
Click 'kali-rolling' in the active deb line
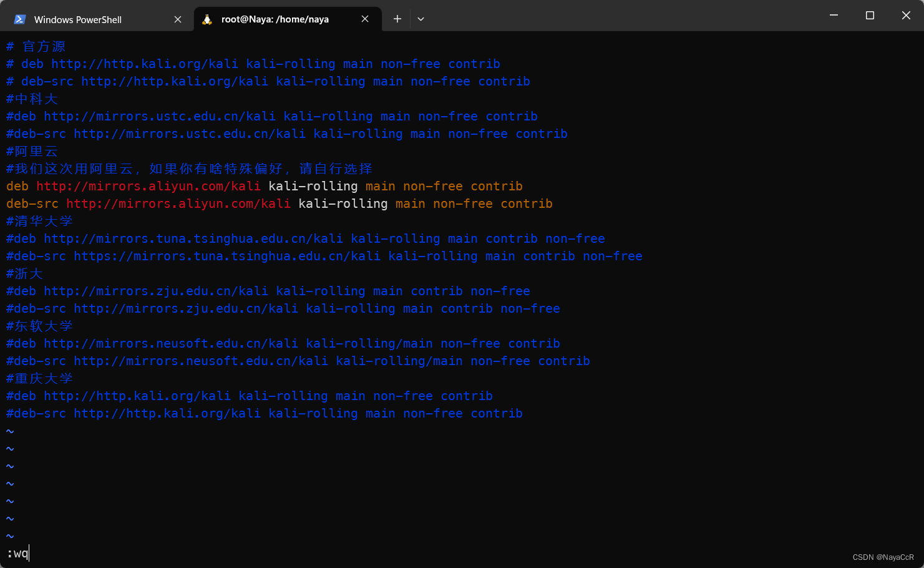click(313, 186)
